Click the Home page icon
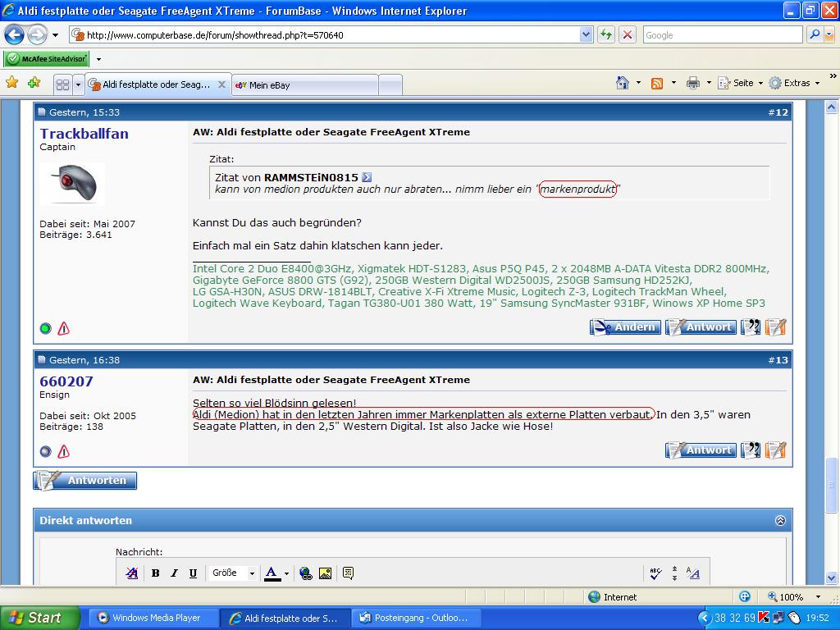Viewport: 840px width, 630px height. coord(622,83)
